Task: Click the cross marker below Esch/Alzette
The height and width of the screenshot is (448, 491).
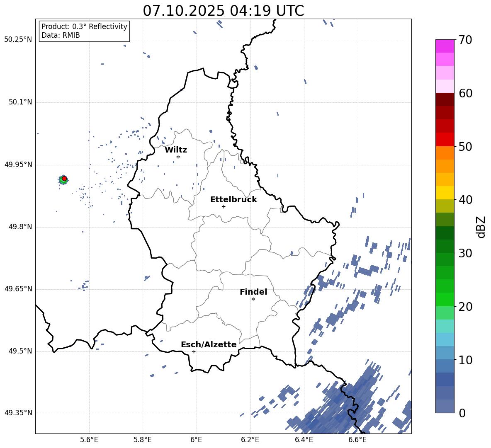Action: tap(194, 351)
